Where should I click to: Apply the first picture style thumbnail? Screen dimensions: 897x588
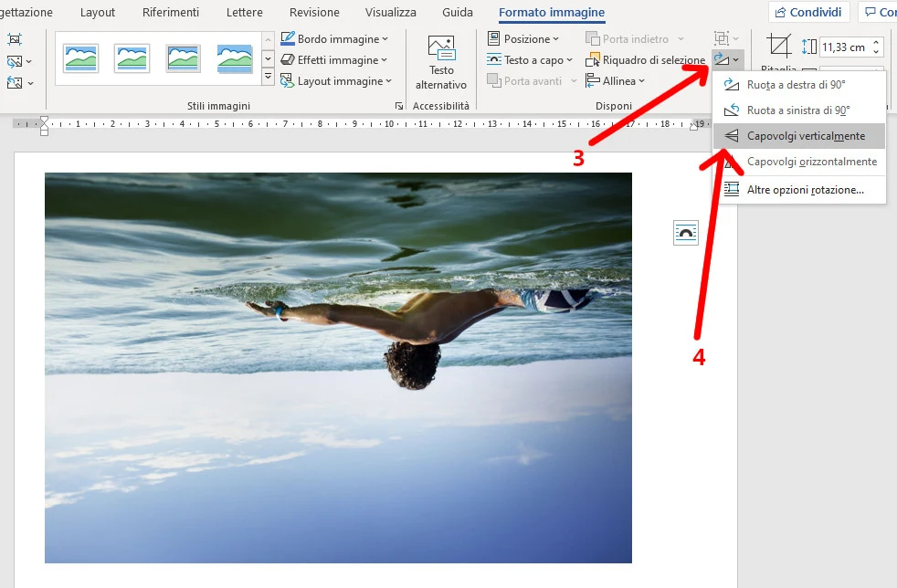(80, 58)
